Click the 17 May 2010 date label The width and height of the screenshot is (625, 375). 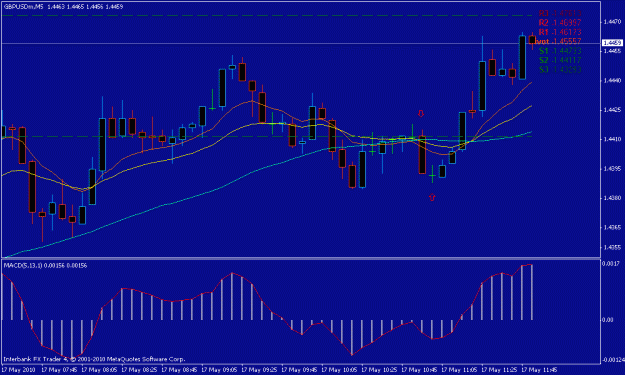tap(19, 370)
